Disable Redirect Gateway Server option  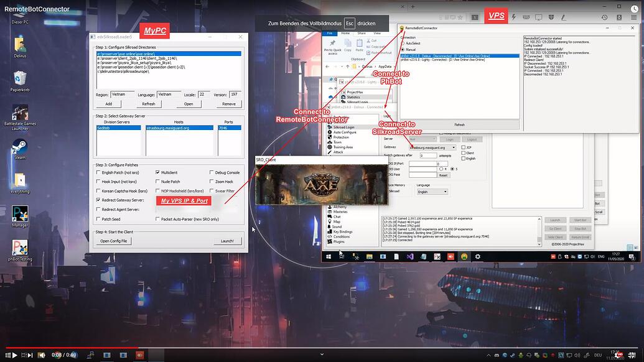pos(98,200)
